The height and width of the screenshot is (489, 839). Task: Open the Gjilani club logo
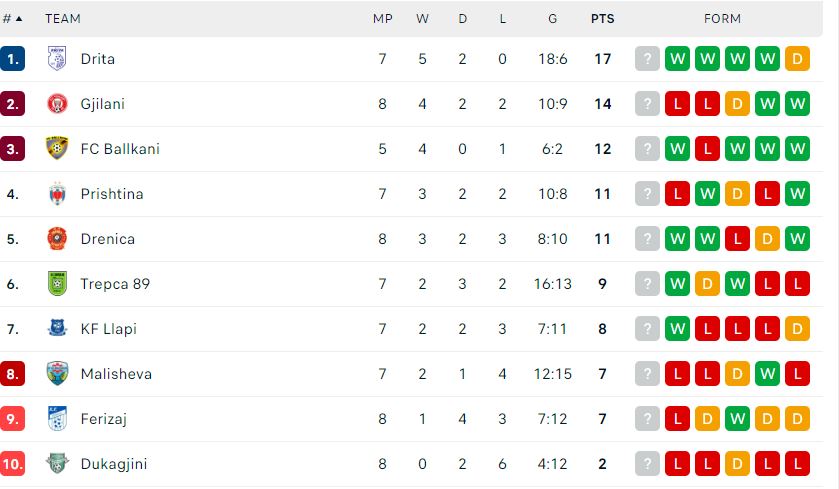57,104
